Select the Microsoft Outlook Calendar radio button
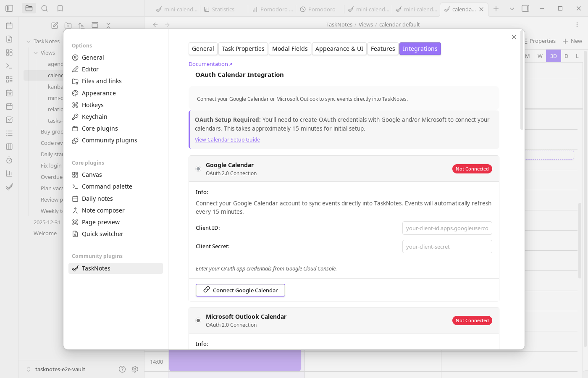588x378 pixels. click(x=198, y=320)
